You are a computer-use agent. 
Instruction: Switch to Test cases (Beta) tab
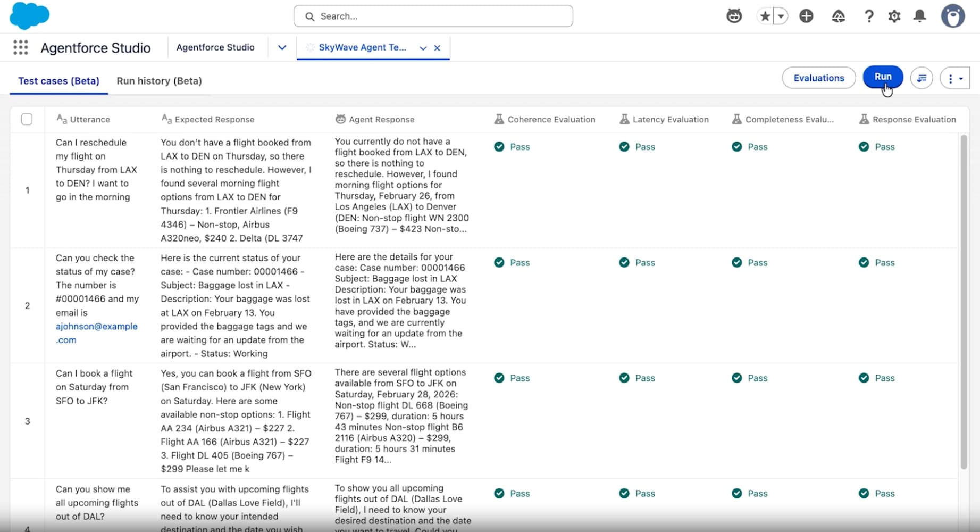[58, 81]
